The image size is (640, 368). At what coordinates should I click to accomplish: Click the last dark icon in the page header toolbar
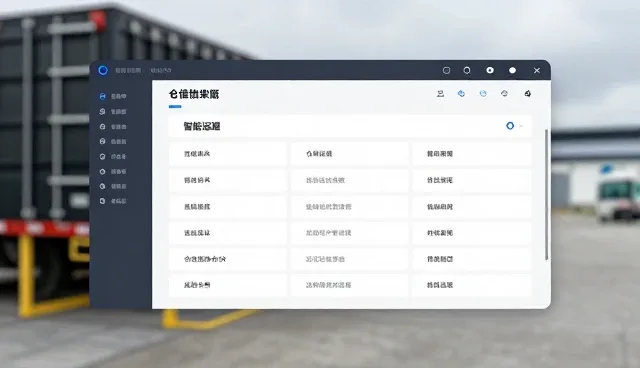point(527,94)
